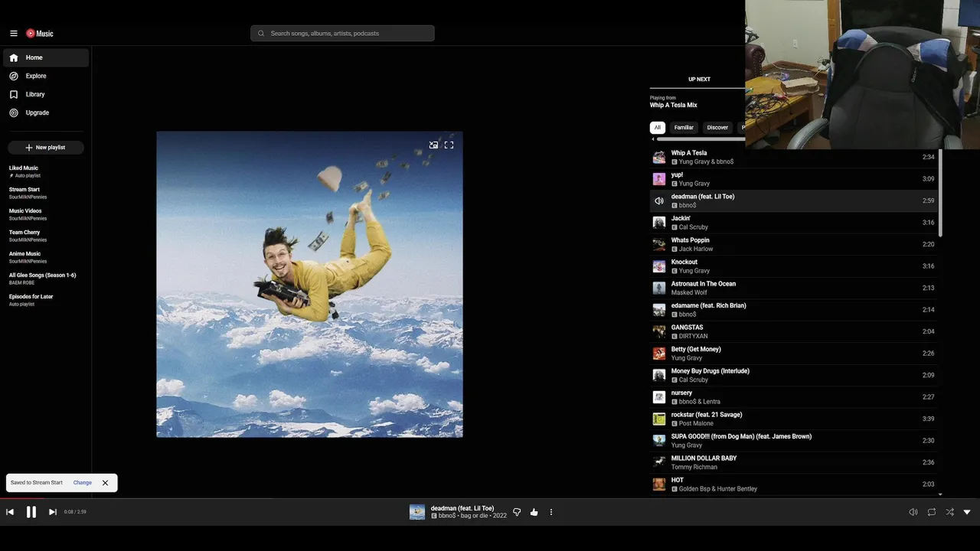Play rockstar (feat. 21 Savage)
This screenshot has width=980, height=551.
tap(793, 419)
